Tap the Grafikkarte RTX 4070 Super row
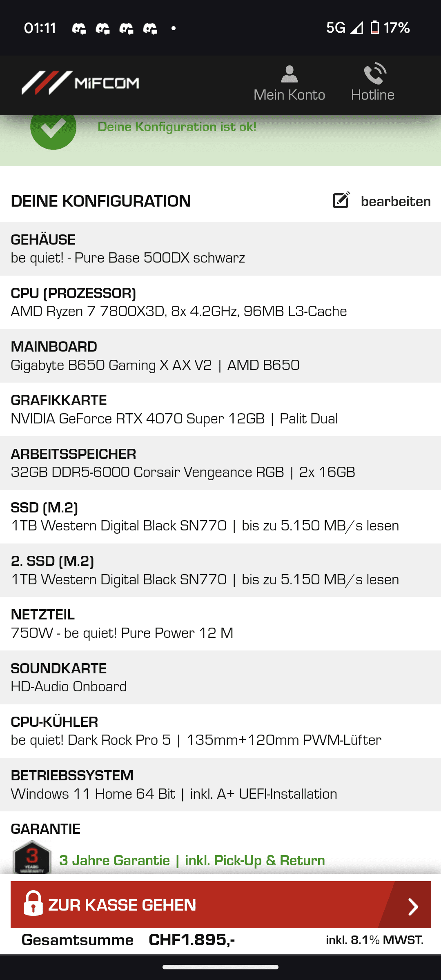The image size is (441, 980). click(220, 410)
